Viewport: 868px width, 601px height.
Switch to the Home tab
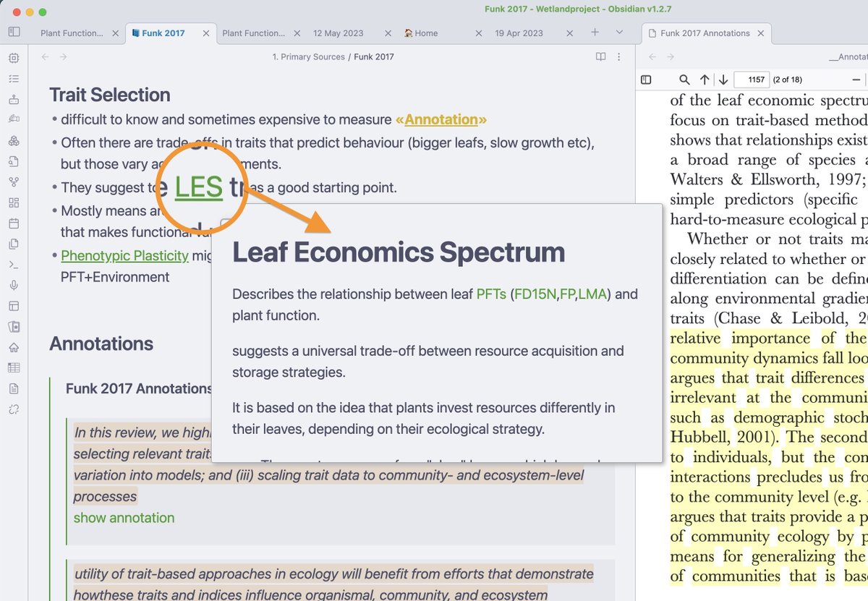426,33
